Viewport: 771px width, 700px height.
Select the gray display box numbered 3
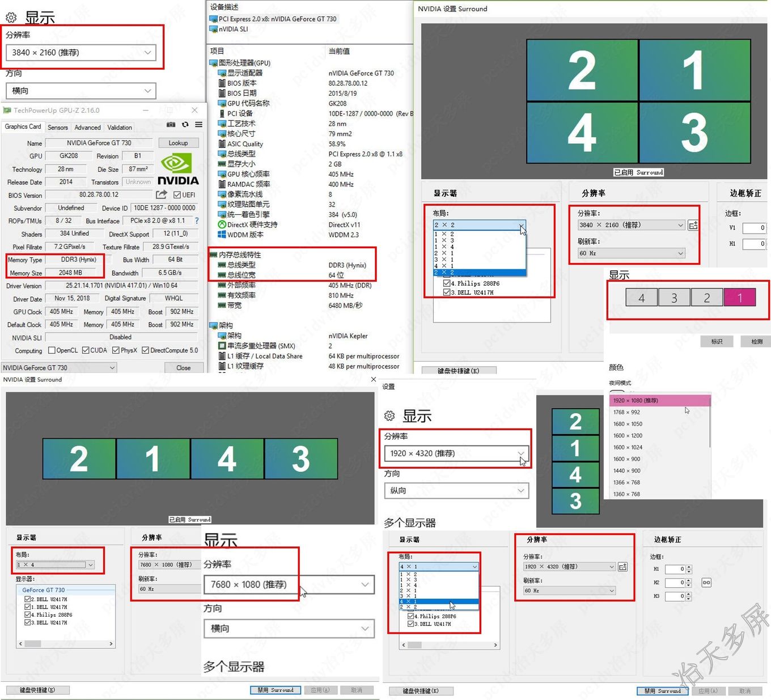(675, 297)
